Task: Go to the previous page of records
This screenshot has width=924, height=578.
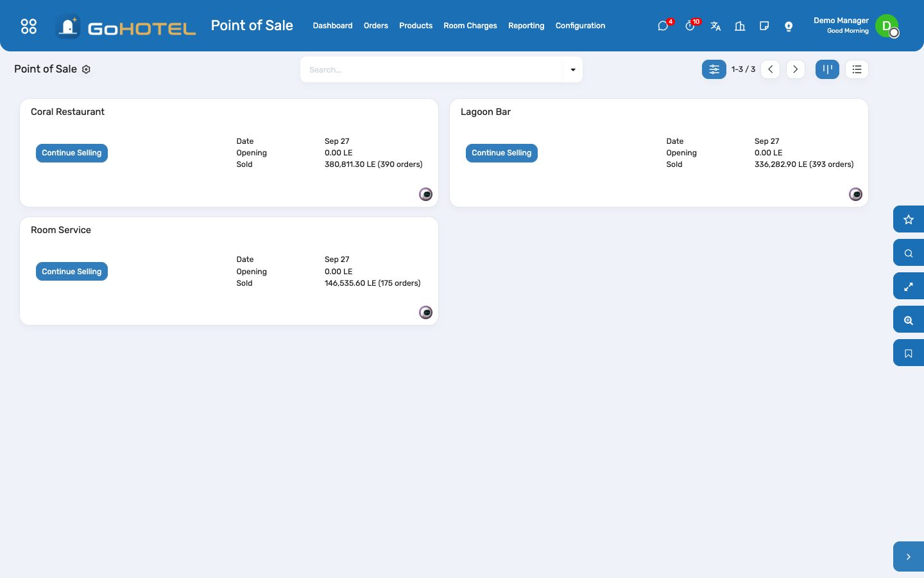Action: [771, 69]
